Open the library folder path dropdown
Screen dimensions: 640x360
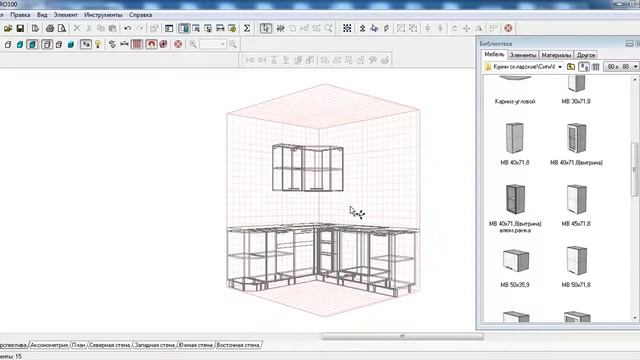tap(560, 67)
